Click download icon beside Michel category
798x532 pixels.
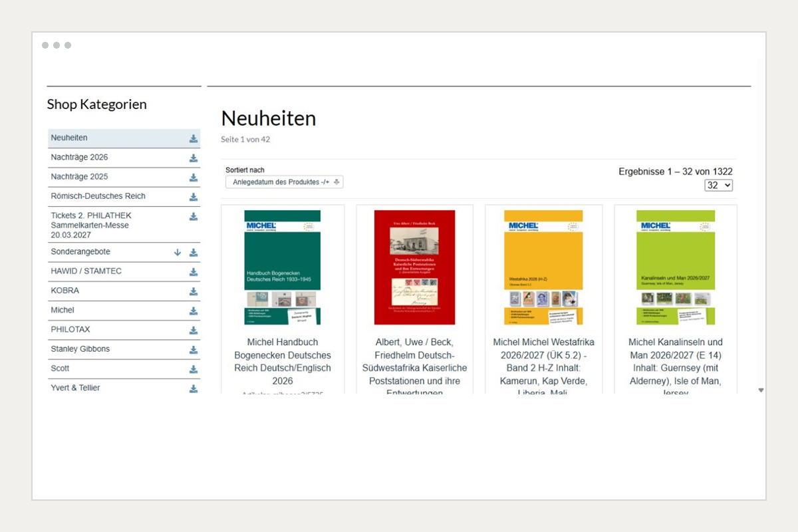pyautogui.click(x=194, y=311)
